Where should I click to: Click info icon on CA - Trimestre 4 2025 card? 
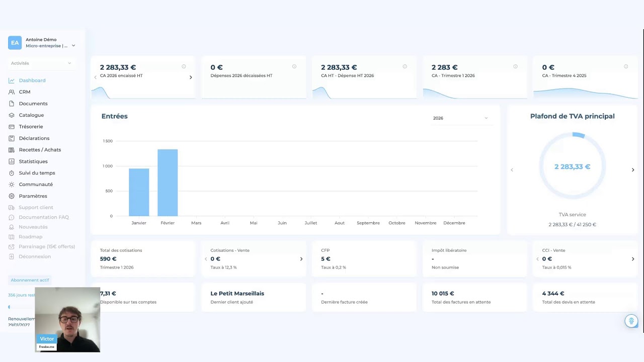pyautogui.click(x=626, y=66)
